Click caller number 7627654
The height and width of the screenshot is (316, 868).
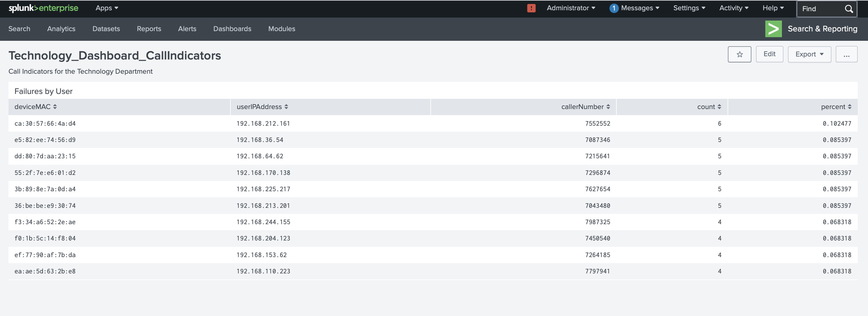597,189
